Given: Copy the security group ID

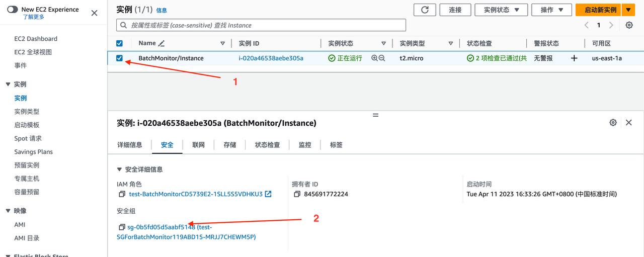Looking at the screenshot, I should coord(122,227).
